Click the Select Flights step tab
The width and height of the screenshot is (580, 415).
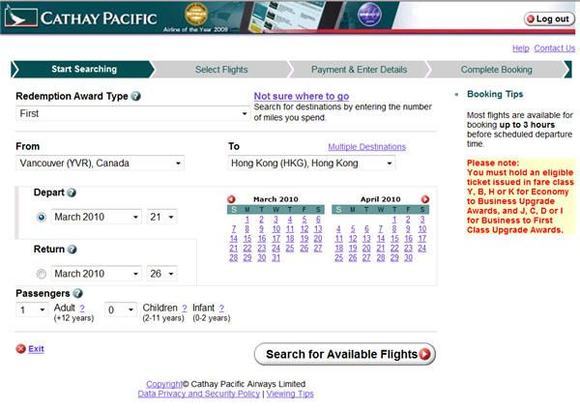[x=222, y=70]
